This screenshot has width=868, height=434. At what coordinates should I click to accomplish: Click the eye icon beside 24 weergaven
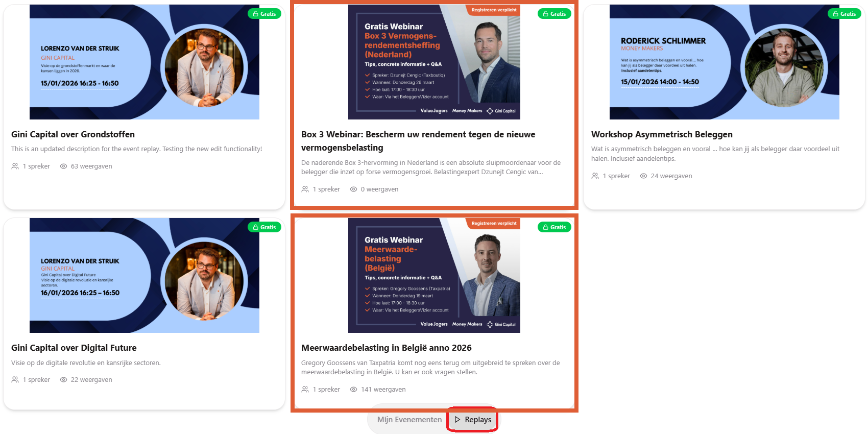tap(644, 176)
